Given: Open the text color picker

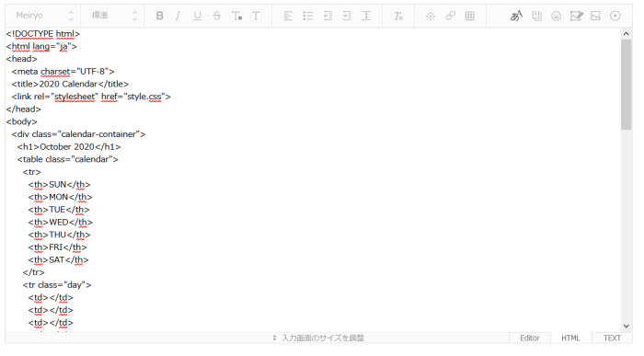Looking at the screenshot, I should coord(236,16).
